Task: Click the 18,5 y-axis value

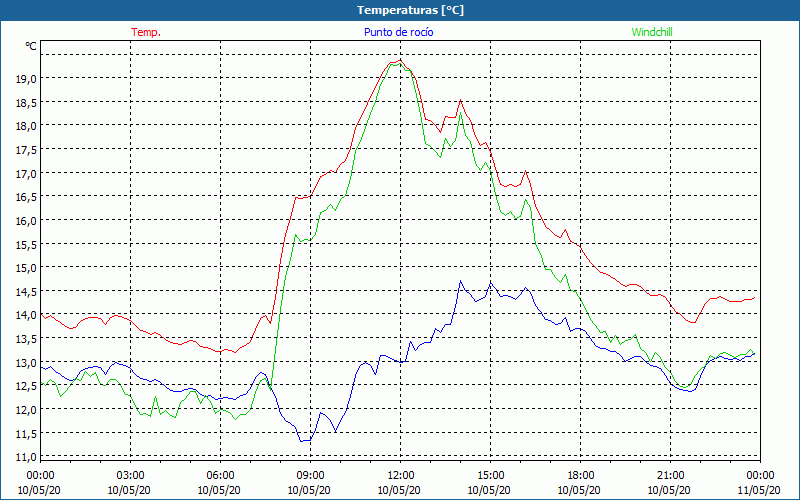Action: (27, 103)
